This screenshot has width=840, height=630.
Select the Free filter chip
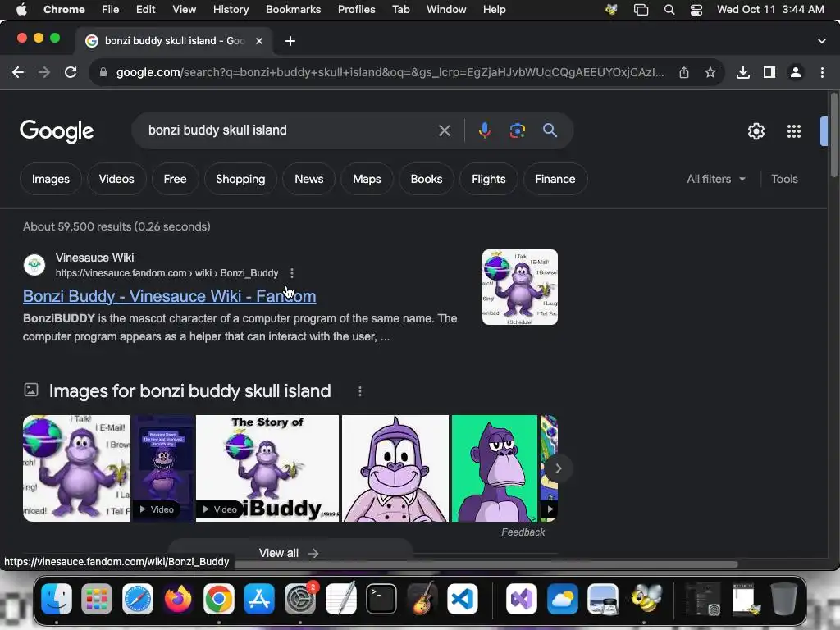pos(176,179)
